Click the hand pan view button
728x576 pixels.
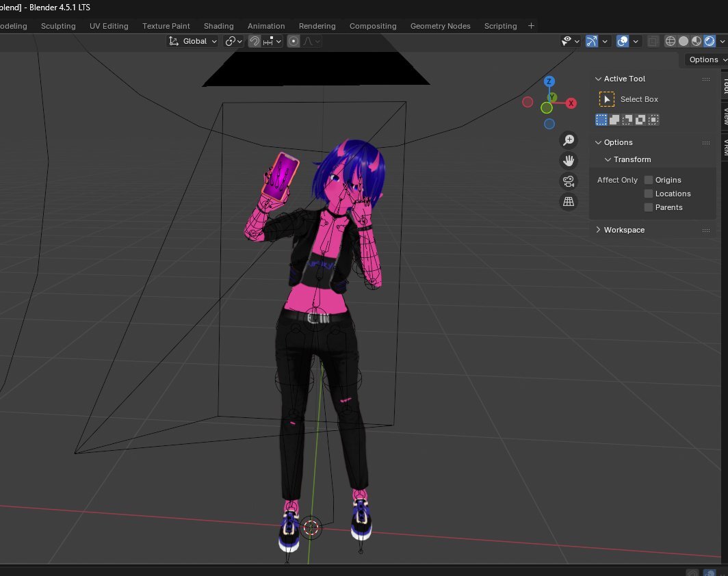pyautogui.click(x=569, y=161)
